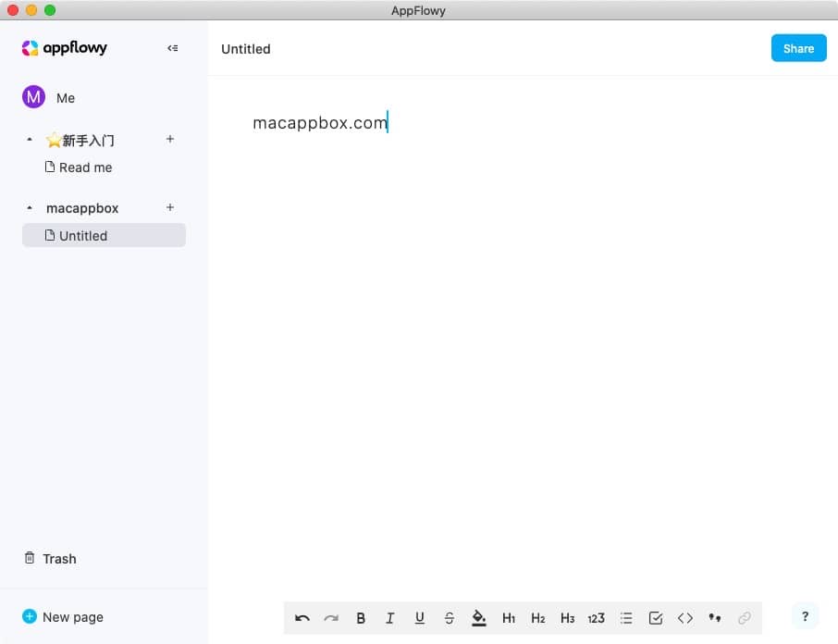This screenshot has width=838, height=644.
Task: Click the Share button
Action: click(x=798, y=48)
